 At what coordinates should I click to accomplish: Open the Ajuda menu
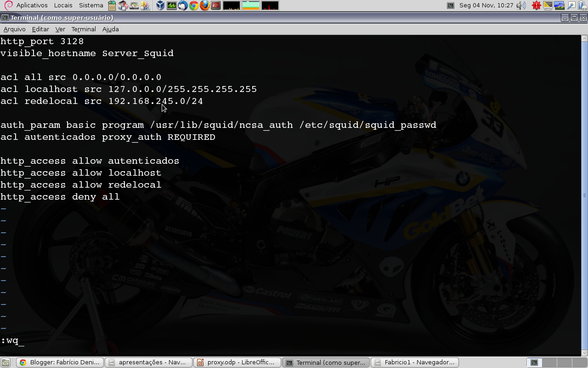(x=110, y=29)
